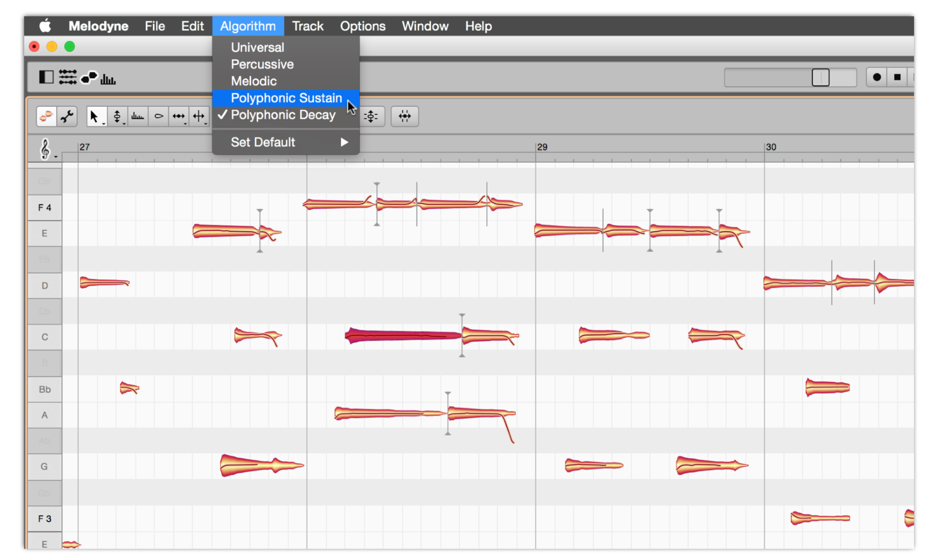
Task: Open the Track menu
Action: coord(307,26)
